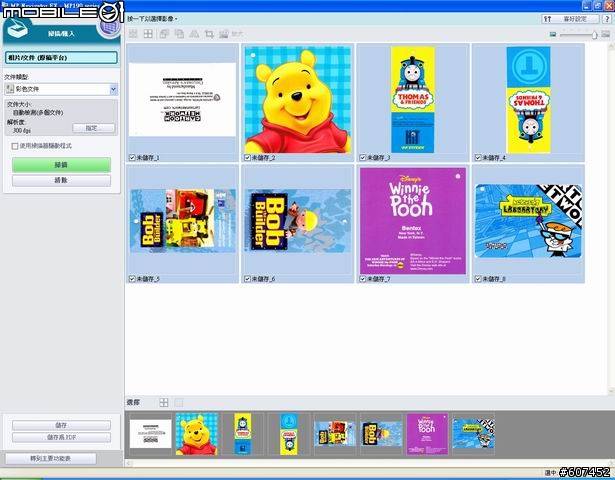This screenshot has width=615, height=480.
Task: Click the green Scan (掃描) button
Action: click(61, 165)
